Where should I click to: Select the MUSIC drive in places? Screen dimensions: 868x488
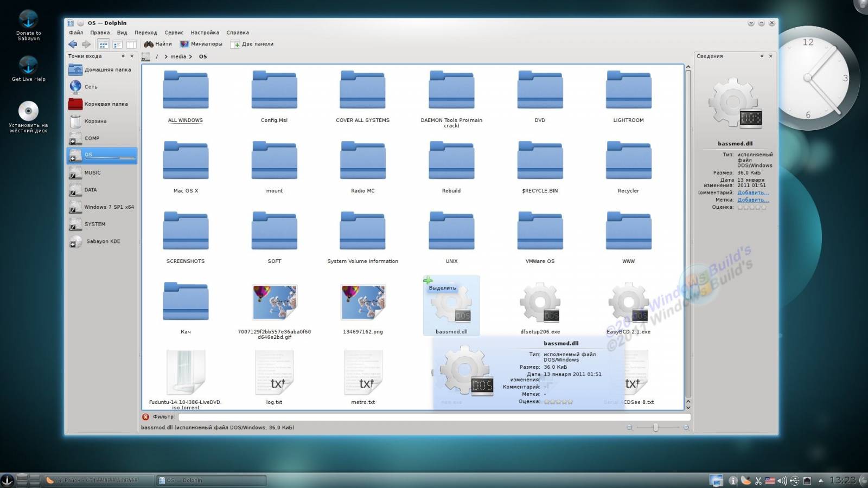tap(102, 172)
